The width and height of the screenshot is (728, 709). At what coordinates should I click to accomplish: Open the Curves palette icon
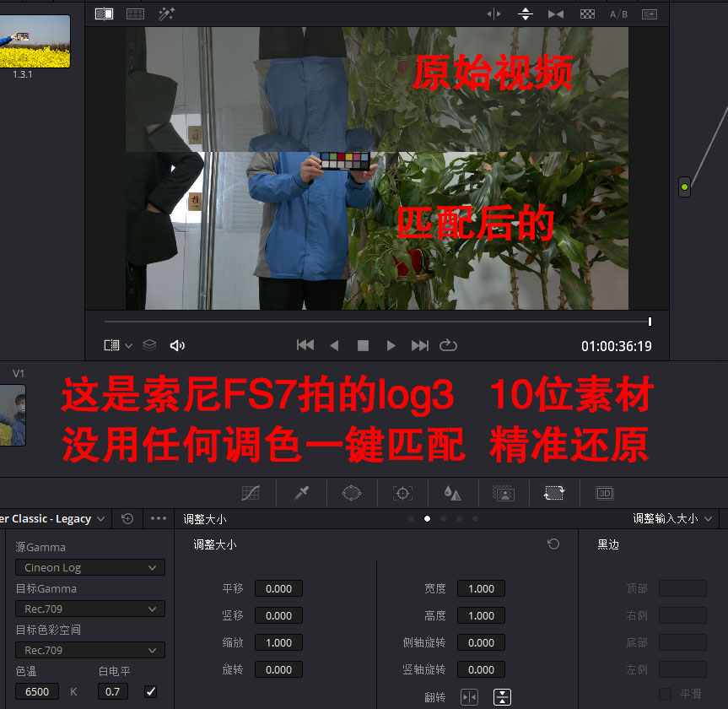(x=251, y=493)
